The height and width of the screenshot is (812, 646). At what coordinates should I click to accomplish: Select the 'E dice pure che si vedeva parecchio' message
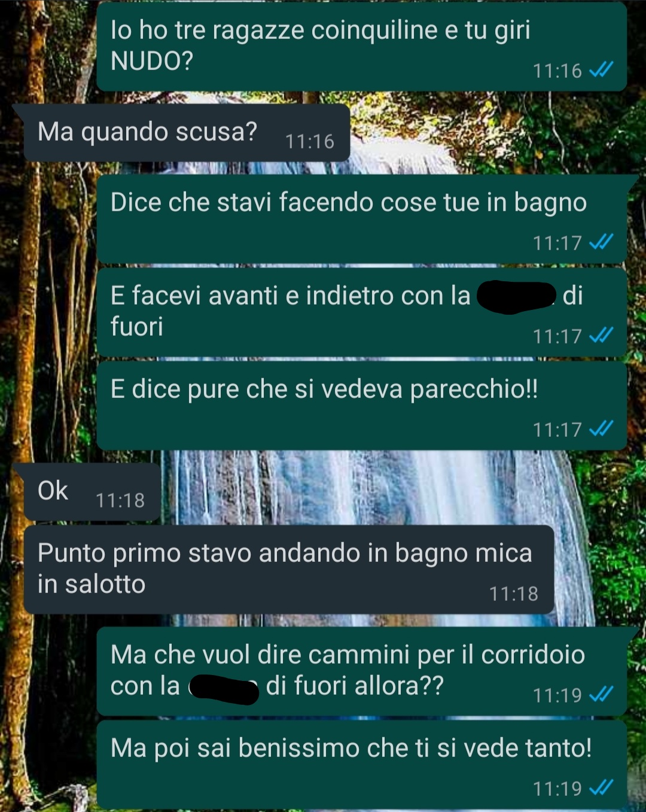point(362,406)
